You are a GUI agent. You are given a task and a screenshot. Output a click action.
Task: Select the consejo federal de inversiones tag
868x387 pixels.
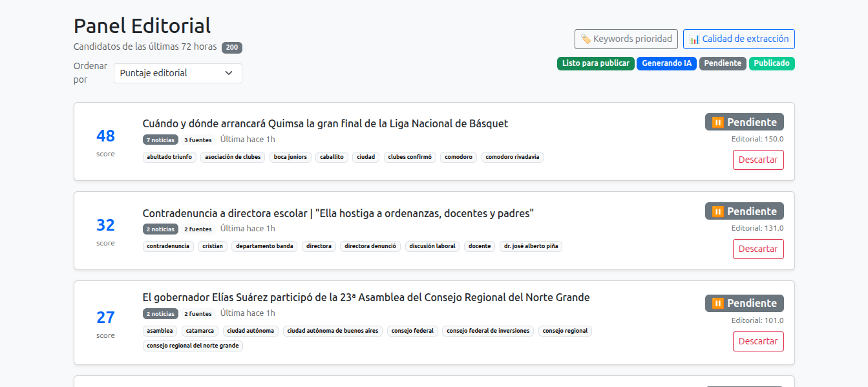click(x=488, y=331)
